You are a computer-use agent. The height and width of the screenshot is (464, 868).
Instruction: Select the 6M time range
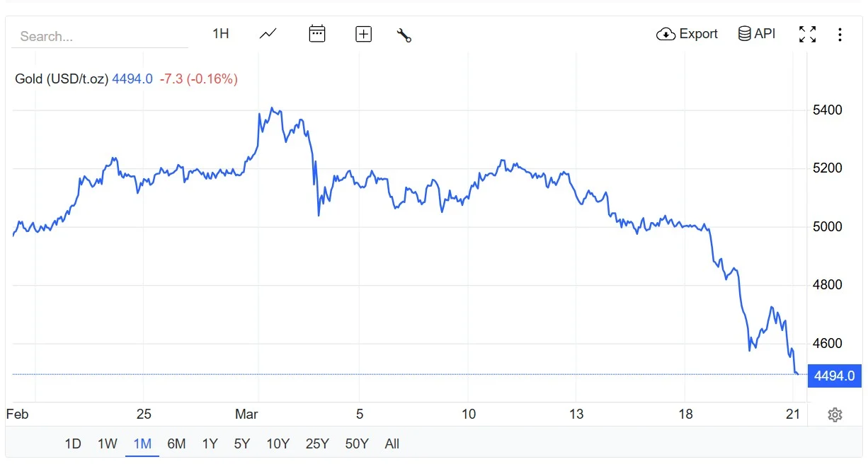pos(176,444)
